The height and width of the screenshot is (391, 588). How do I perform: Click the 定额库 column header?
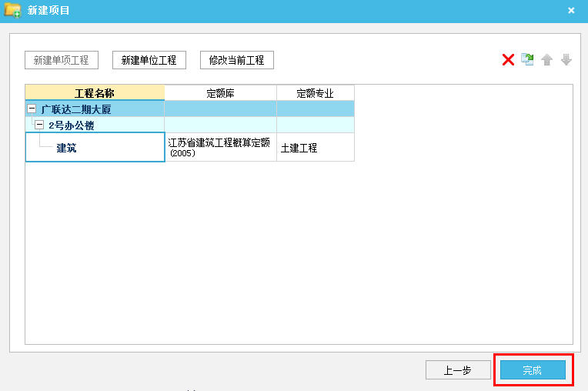pyautogui.click(x=220, y=93)
